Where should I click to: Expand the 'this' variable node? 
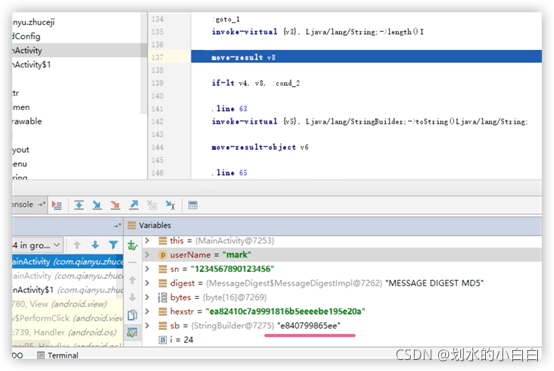[x=147, y=241]
